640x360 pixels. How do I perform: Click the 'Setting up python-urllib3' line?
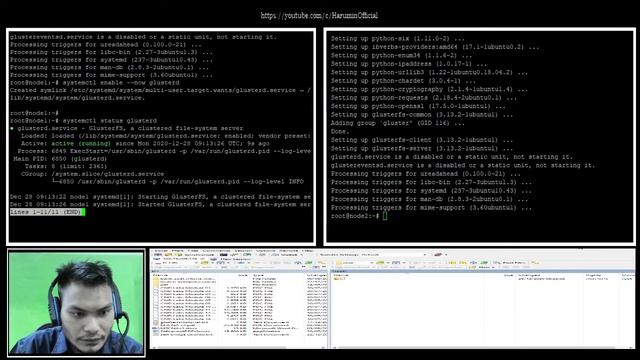429,72
